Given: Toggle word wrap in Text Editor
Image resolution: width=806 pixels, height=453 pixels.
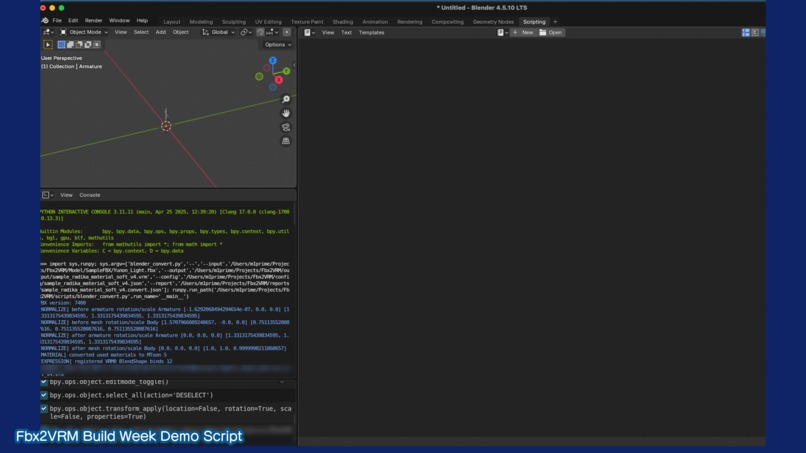Looking at the screenshot, I should tap(755, 32).
